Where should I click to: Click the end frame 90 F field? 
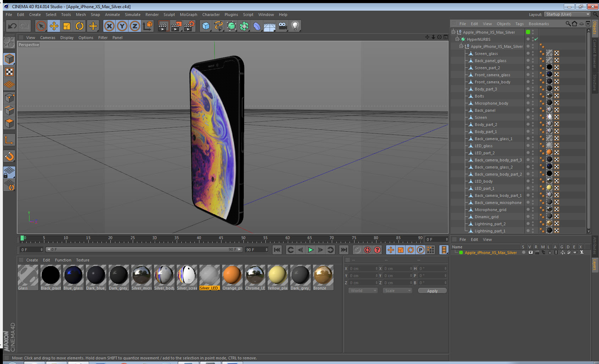(257, 250)
